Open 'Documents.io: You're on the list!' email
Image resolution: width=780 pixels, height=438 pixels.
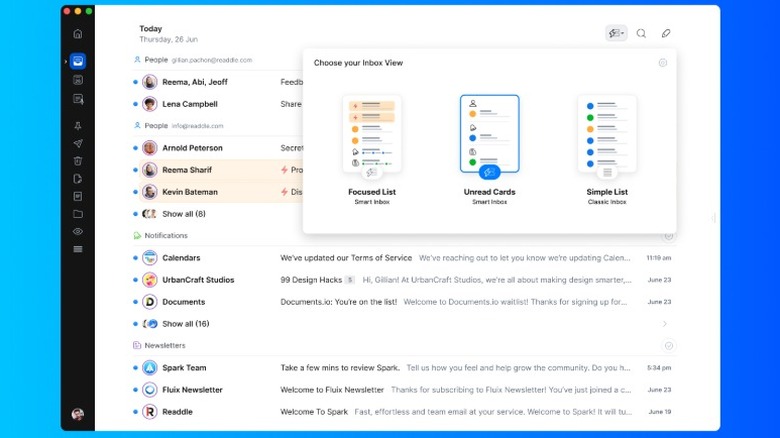click(404, 302)
